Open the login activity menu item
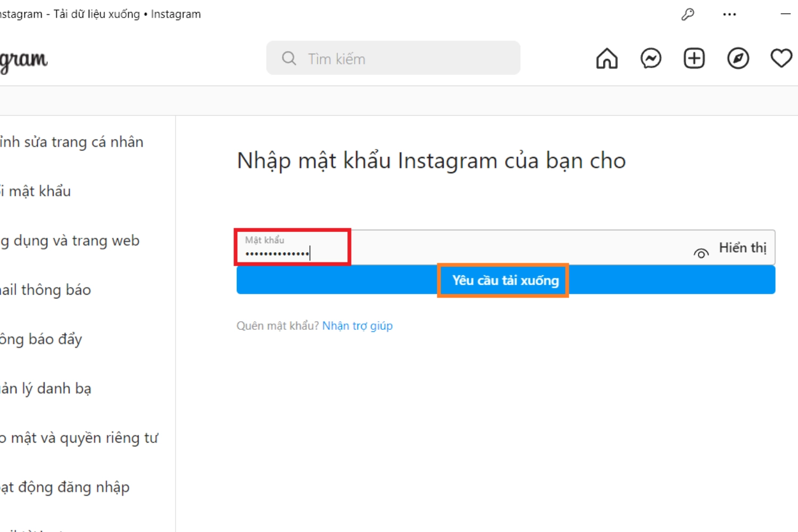Viewport: 798px width, 532px height. [x=64, y=487]
